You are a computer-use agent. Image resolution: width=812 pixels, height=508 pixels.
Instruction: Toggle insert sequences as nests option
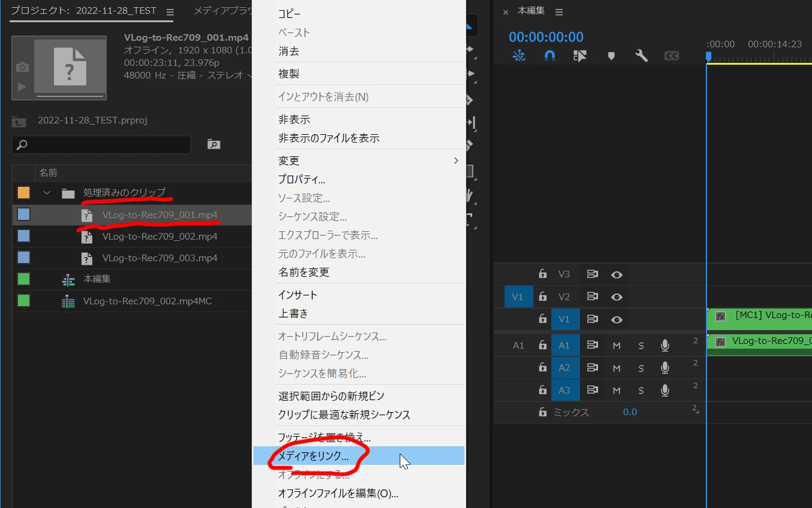pos(519,56)
